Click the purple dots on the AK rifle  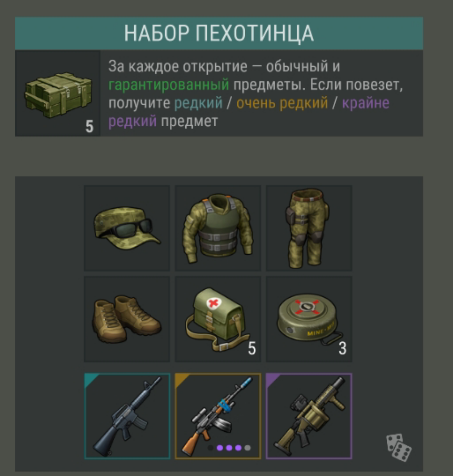[229, 448]
